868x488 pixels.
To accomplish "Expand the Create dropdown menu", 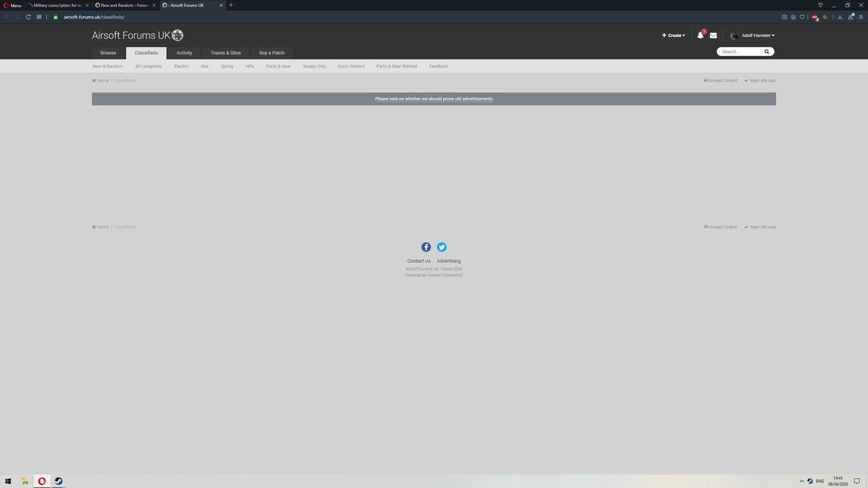I will [674, 35].
